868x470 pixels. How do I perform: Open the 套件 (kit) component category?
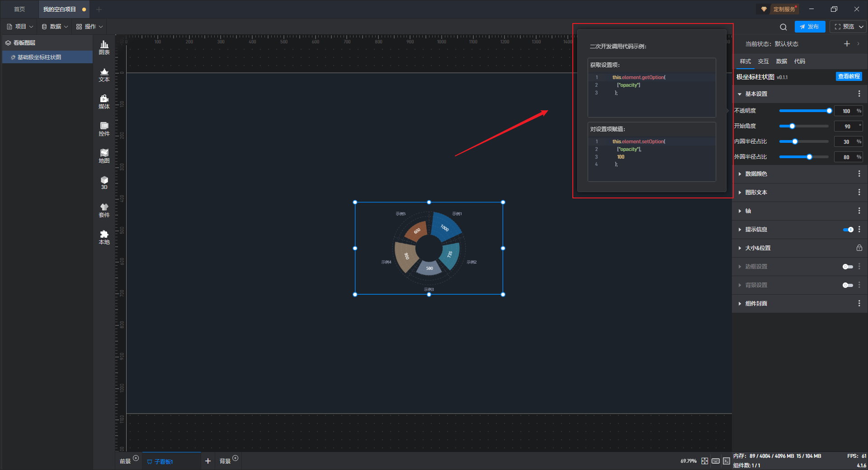click(x=104, y=210)
